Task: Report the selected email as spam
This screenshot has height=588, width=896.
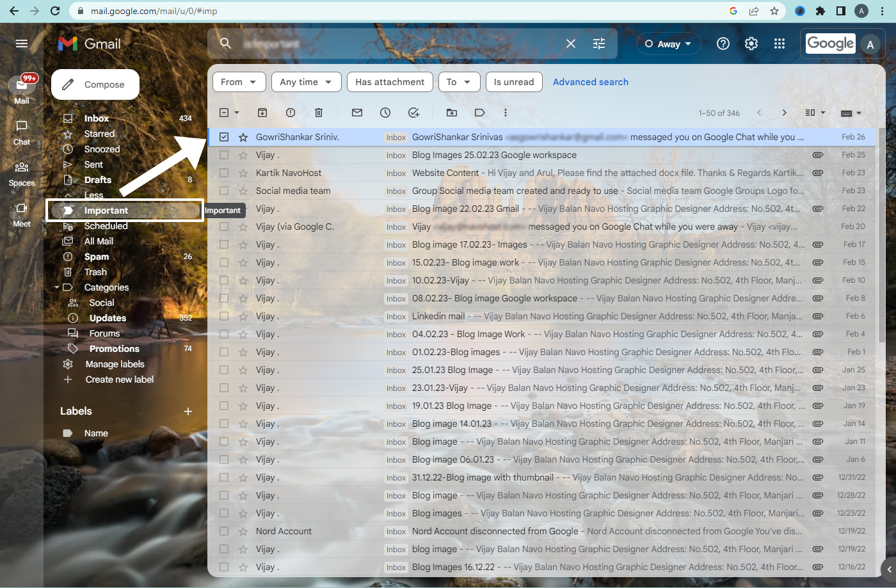Action: tap(291, 113)
